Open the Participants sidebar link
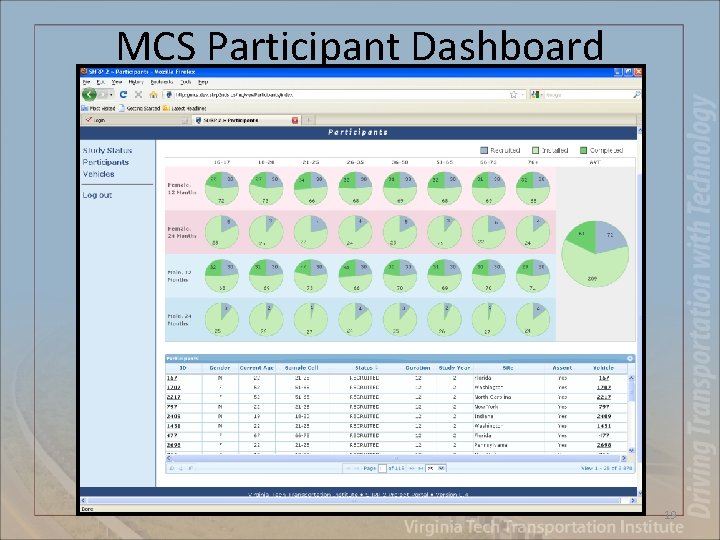 pyautogui.click(x=106, y=163)
